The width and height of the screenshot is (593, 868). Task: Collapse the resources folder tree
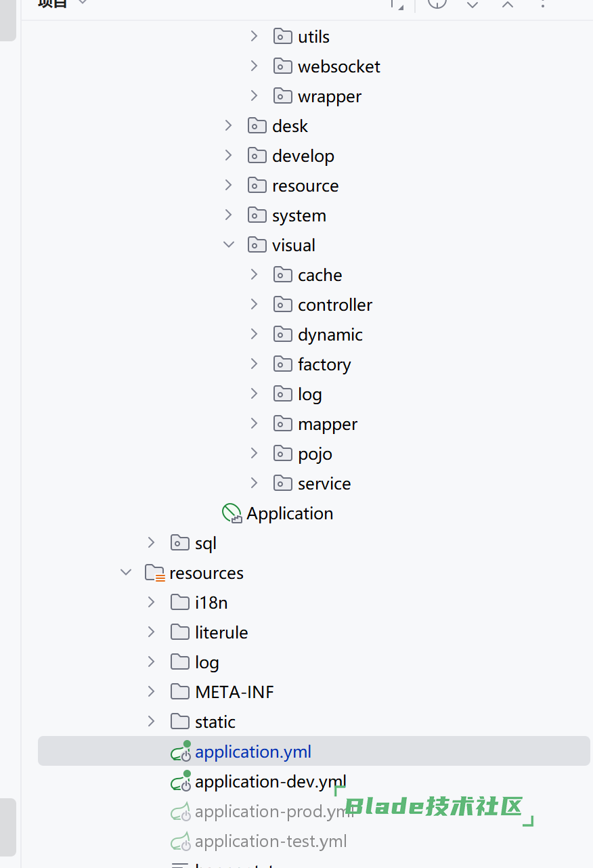pos(126,573)
